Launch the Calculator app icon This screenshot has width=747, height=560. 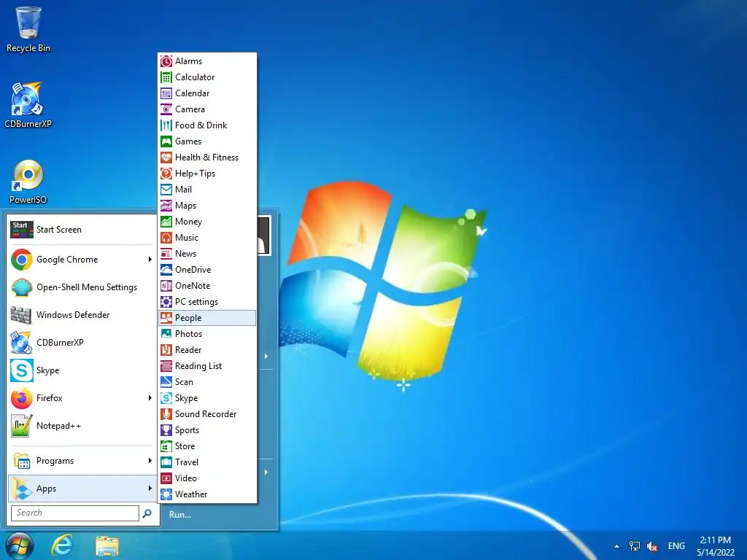coord(166,77)
